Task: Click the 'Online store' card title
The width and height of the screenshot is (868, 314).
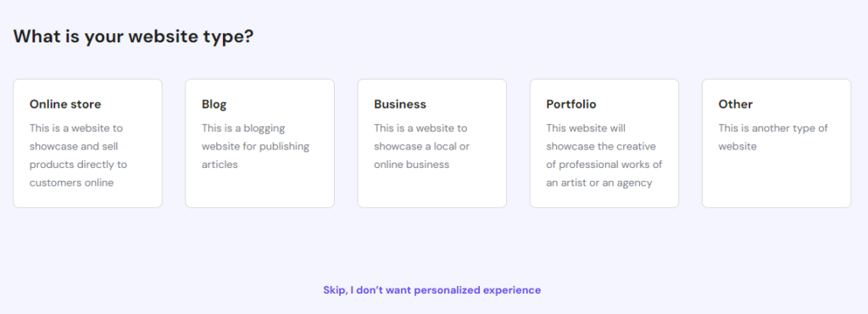Action: 65,104
